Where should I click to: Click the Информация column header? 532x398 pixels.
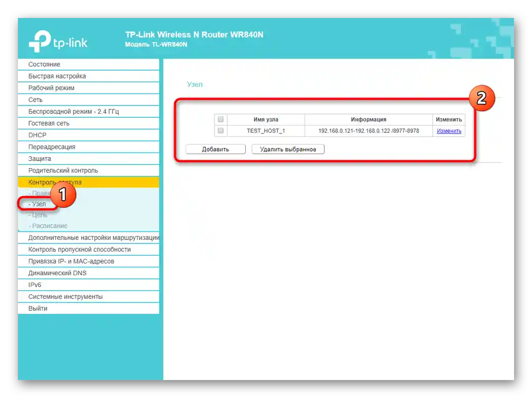368,119
